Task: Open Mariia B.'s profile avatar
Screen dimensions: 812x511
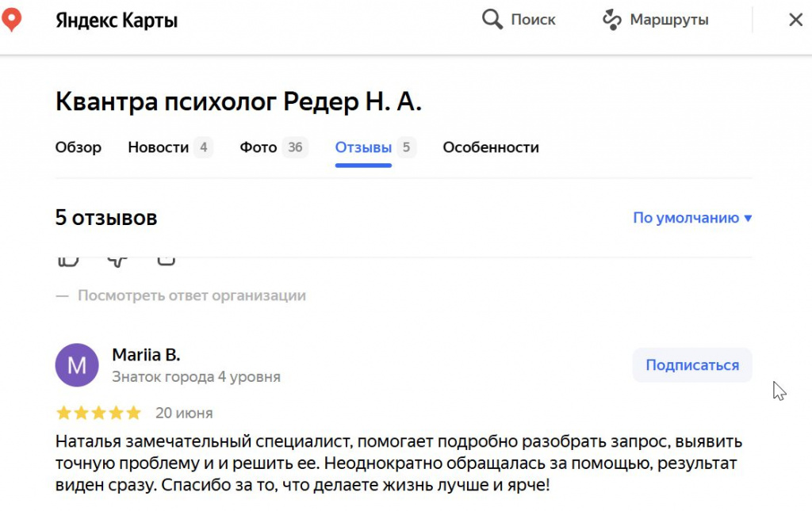Action: tap(77, 364)
